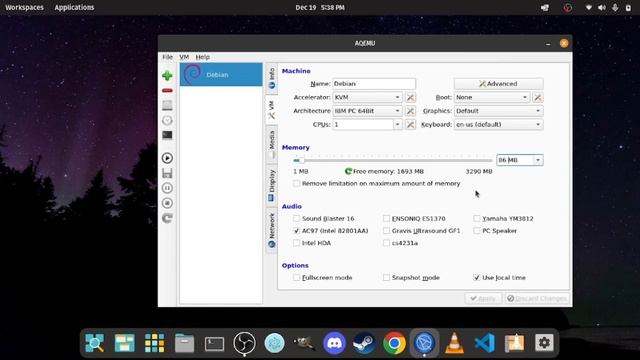Pause the virtual machine

click(167, 188)
